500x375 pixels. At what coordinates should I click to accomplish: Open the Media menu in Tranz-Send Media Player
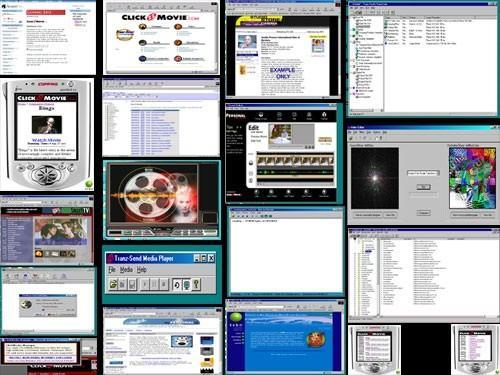coord(126,270)
